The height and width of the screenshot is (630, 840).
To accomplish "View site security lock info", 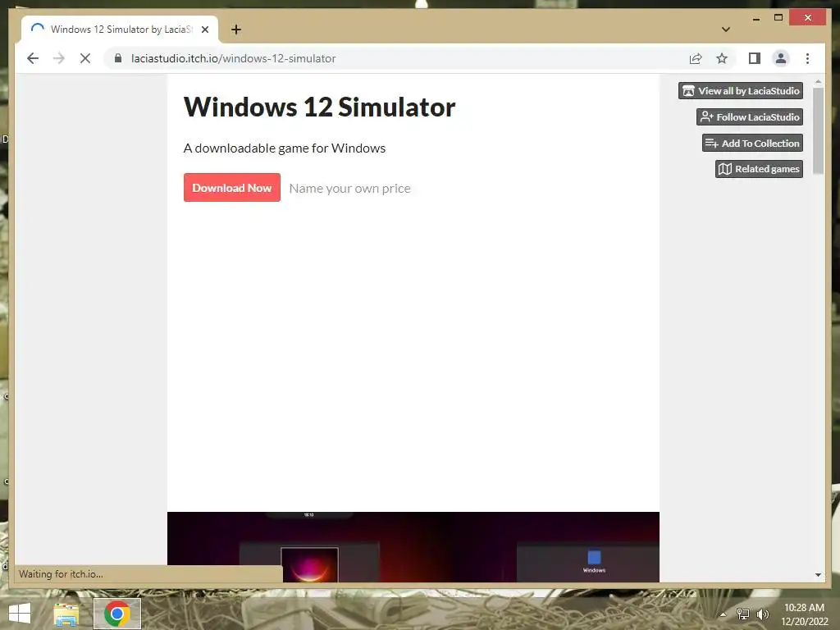I will pyautogui.click(x=118, y=58).
